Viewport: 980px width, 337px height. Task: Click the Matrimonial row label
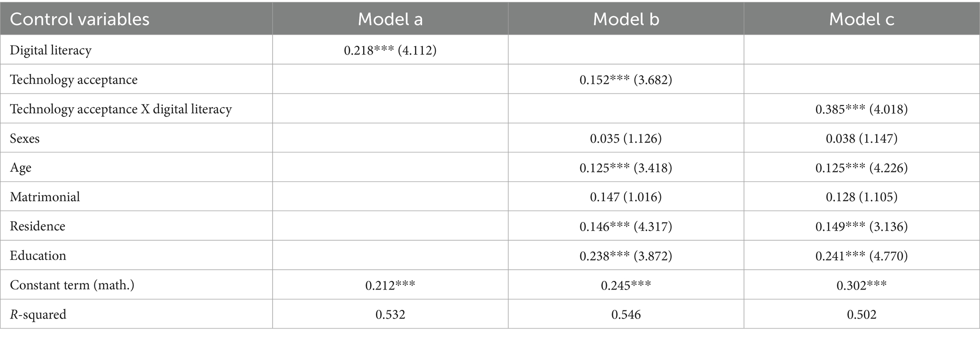click(45, 197)
